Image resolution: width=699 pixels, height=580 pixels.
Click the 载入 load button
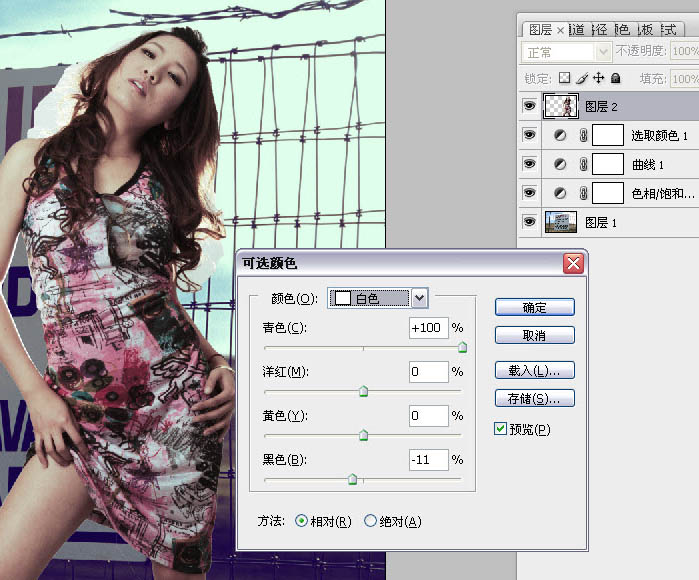(x=534, y=371)
